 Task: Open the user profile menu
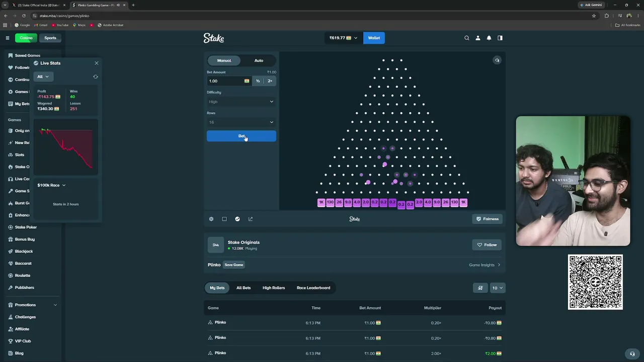coord(478,38)
